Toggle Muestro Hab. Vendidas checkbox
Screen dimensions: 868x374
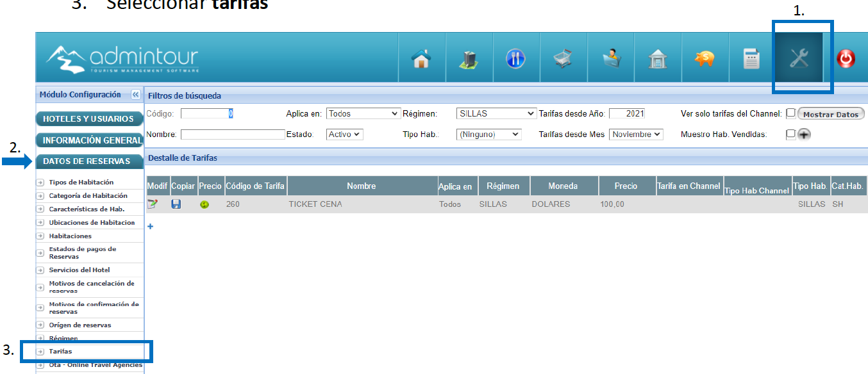click(x=790, y=134)
